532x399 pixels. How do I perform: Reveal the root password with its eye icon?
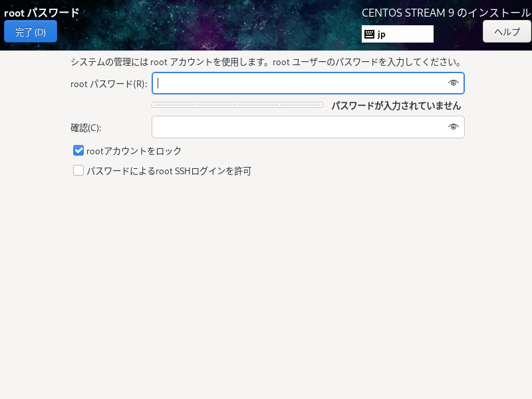(x=454, y=83)
